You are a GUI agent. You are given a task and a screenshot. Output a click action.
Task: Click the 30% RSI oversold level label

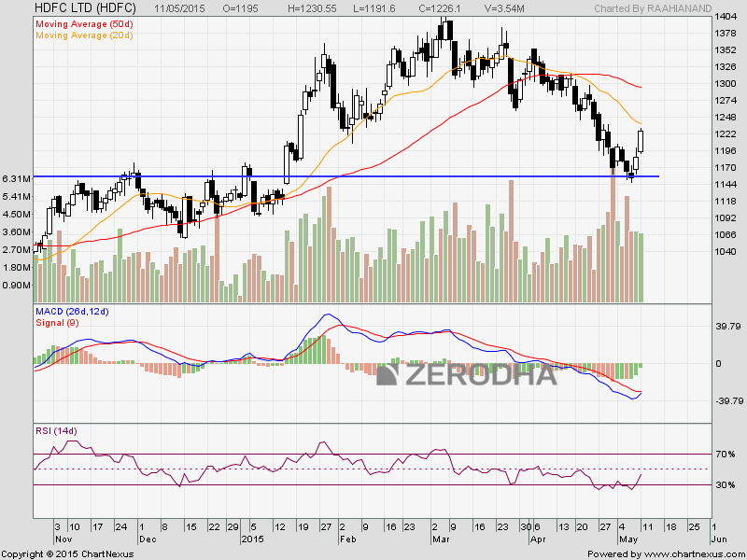(x=725, y=485)
